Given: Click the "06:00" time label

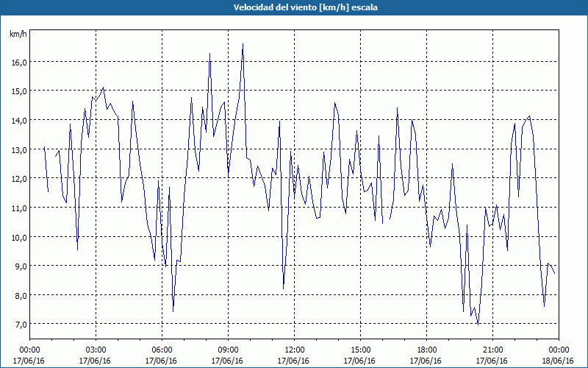Looking at the screenshot, I should (162, 350).
